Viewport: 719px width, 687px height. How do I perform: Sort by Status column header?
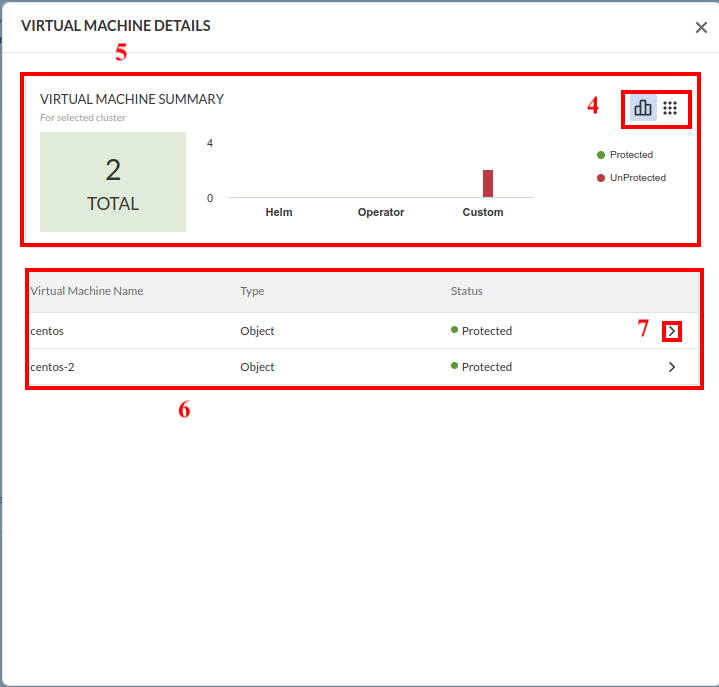tap(466, 292)
